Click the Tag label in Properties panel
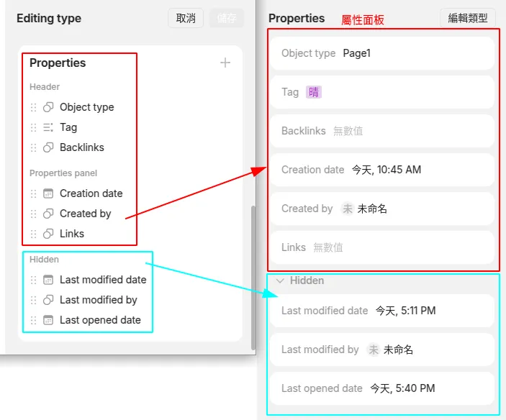The width and height of the screenshot is (506, 420). tap(290, 92)
